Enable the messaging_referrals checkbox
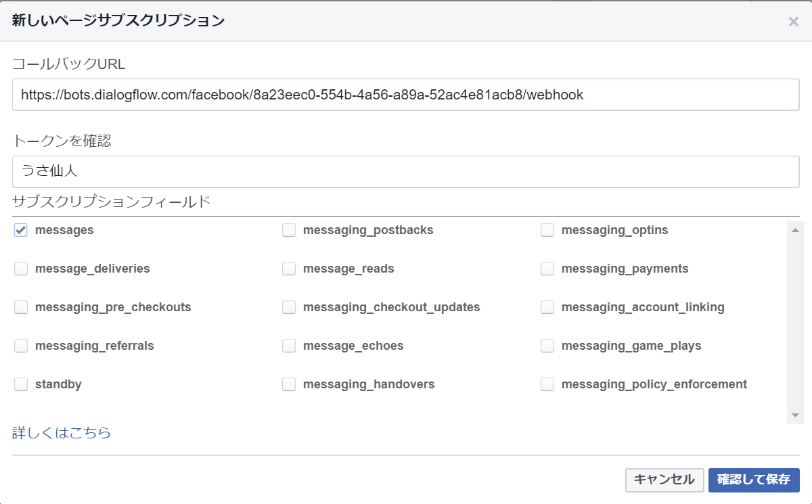 click(21, 346)
